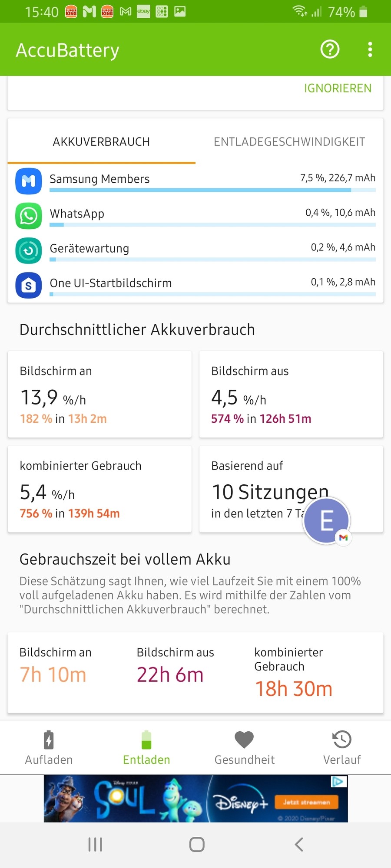The height and width of the screenshot is (868, 391).
Task: Tap the Android back navigation arrow
Action: tap(298, 845)
